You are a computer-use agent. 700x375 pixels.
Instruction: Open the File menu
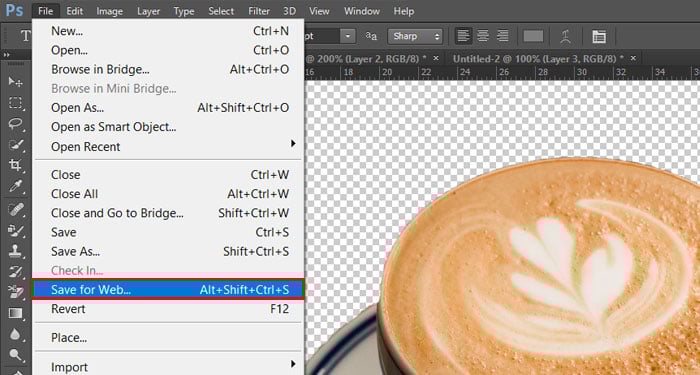46,11
